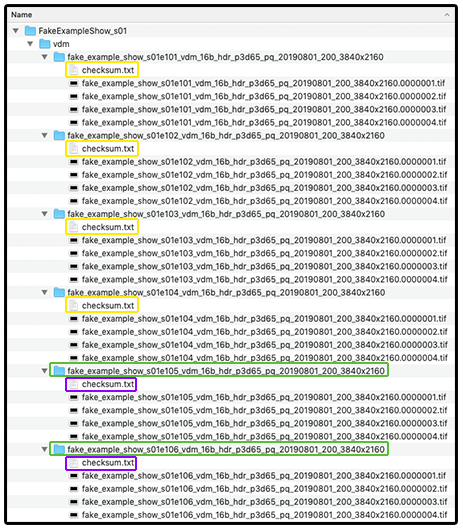Click checksum.txt document icon under s01e102
The image size is (463, 530).
pos(73,148)
